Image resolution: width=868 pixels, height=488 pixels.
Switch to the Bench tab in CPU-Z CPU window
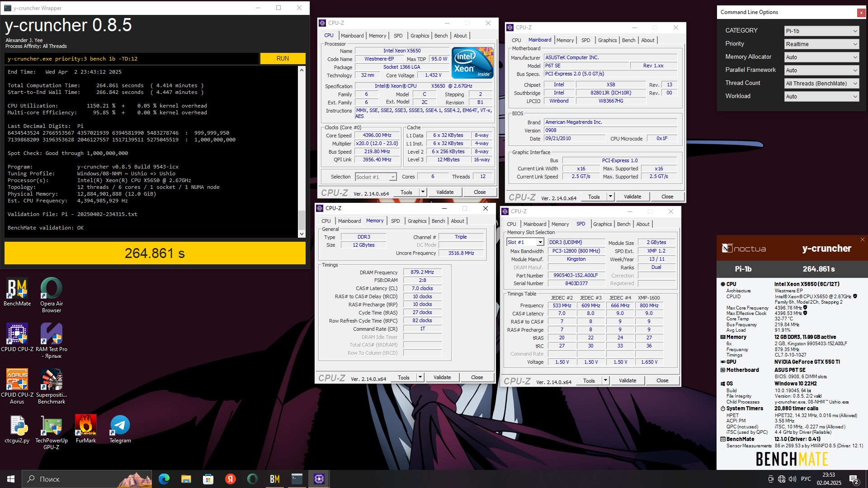(441, 36)
